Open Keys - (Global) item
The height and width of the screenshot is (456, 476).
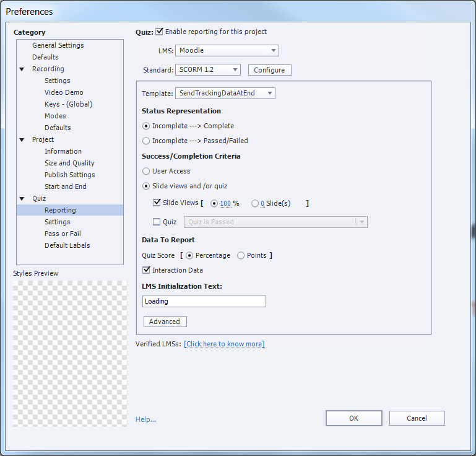point(68,104)
